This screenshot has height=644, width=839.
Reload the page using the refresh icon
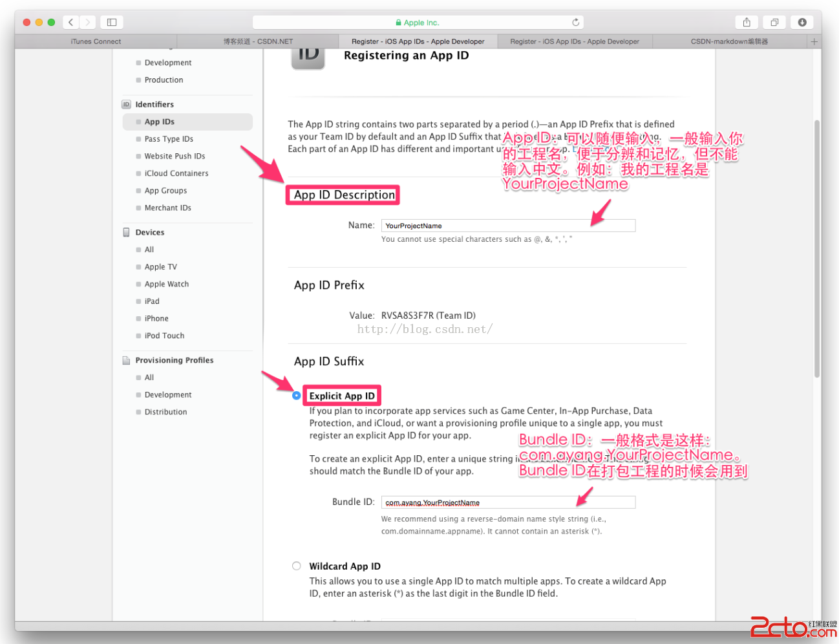pyautogui.click(x=575, y=22)
